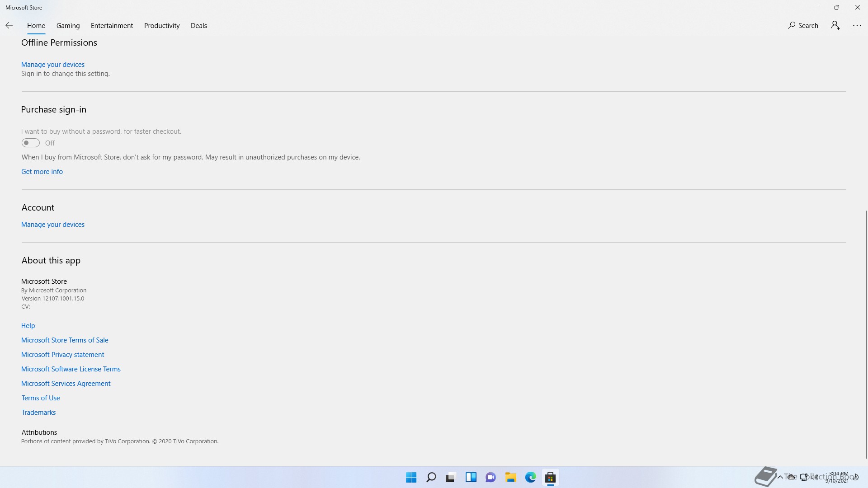
Task: Open the Deals tab
Action: point(199,26)
